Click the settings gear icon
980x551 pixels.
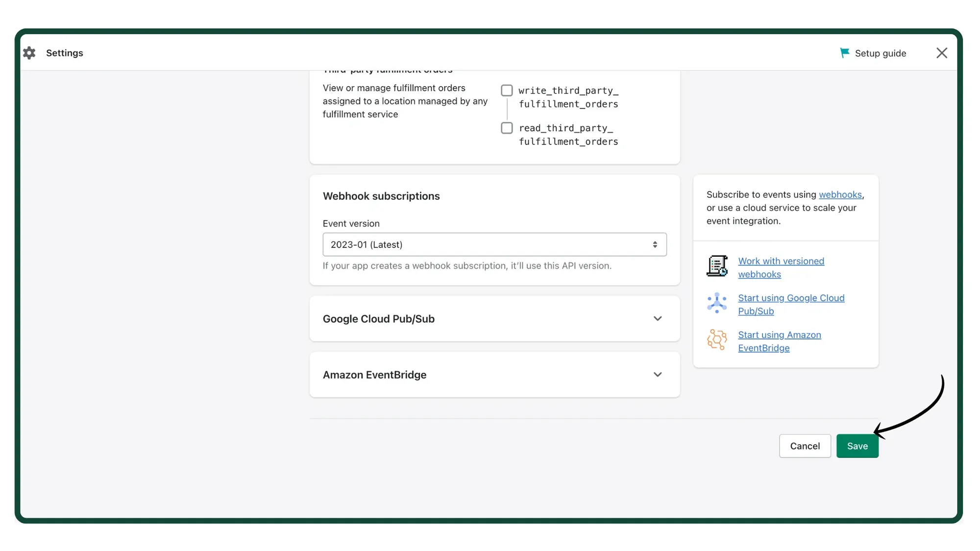pyautogui.click(x=29, y=53)
